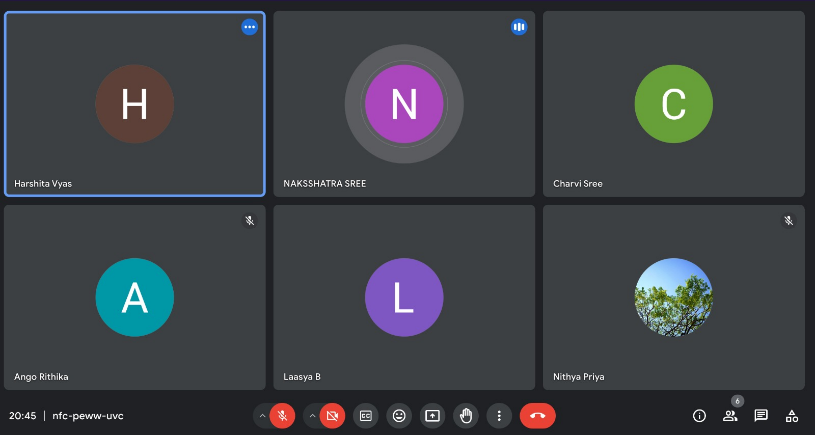The width and height of the screenshot is (815, 435).
Task: Expand audio settings arrow beside the microphone
Action: 262,415
